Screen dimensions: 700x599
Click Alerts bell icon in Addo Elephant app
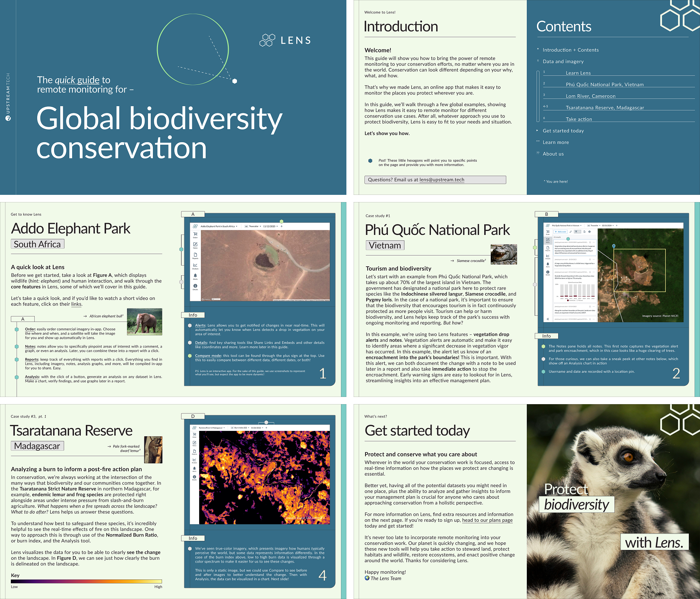[x=195, y=275]
